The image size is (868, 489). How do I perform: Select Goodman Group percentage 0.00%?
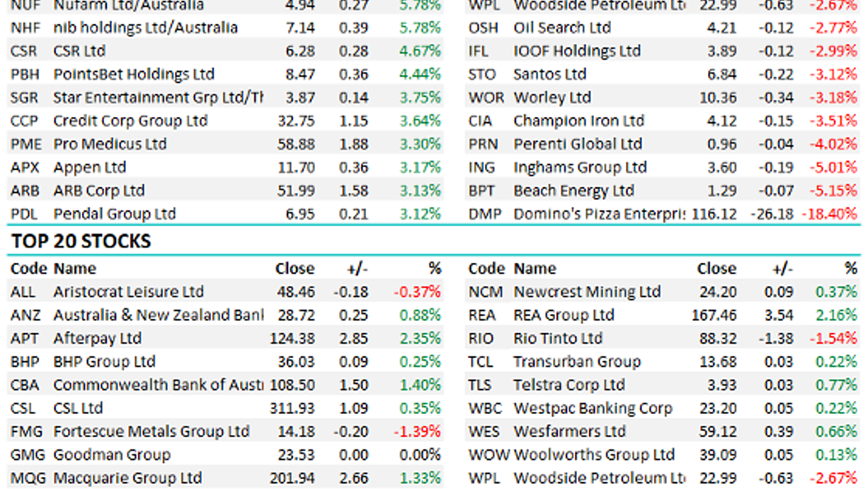coord(420,456)
